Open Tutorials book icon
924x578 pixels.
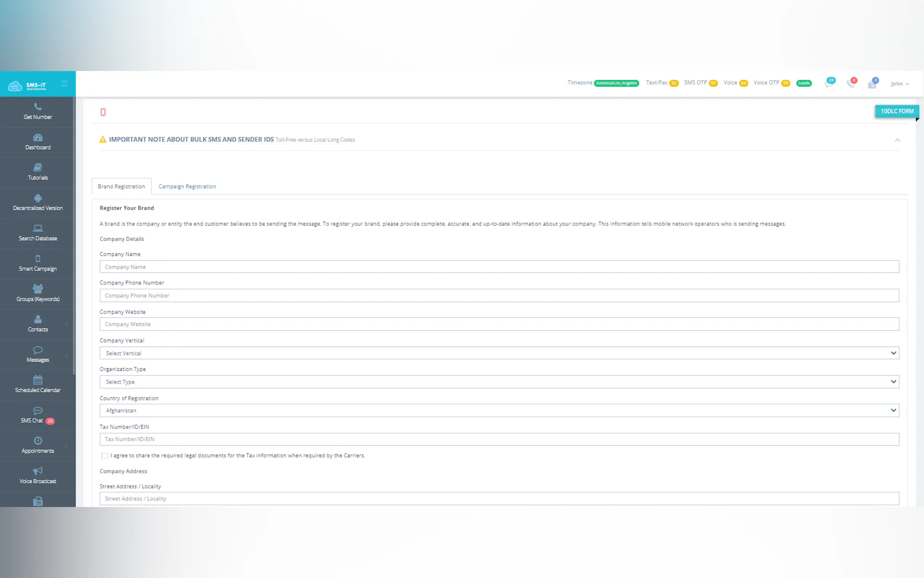[37, 167]
